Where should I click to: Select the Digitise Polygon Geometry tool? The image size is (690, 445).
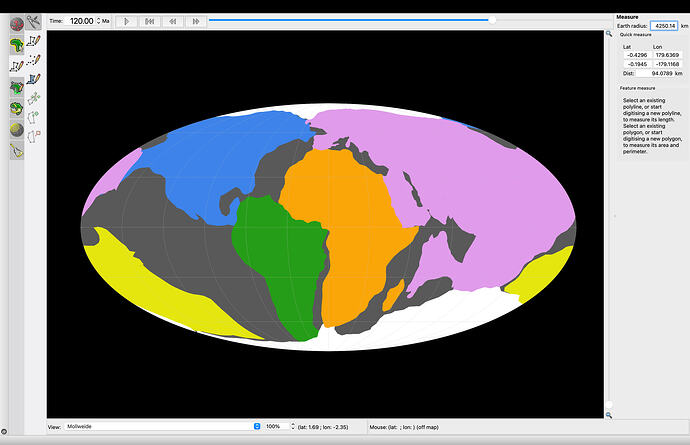coord(36,79)
